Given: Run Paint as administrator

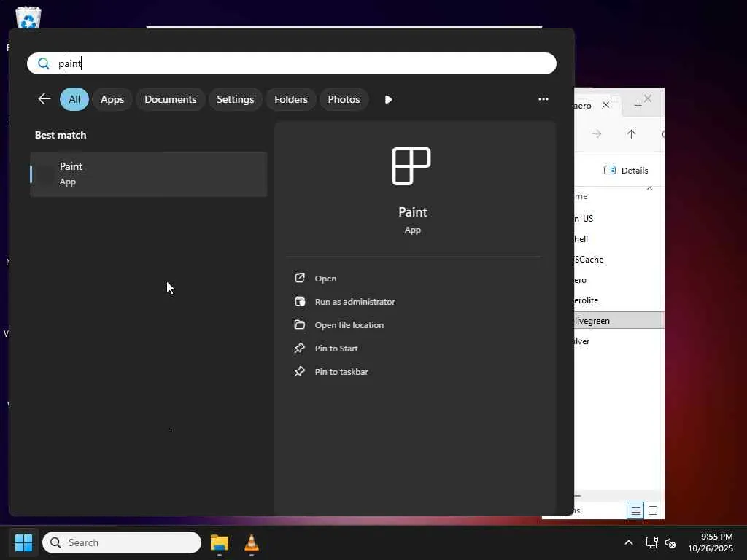Looking at the screenshot, I should coord(355,302).
